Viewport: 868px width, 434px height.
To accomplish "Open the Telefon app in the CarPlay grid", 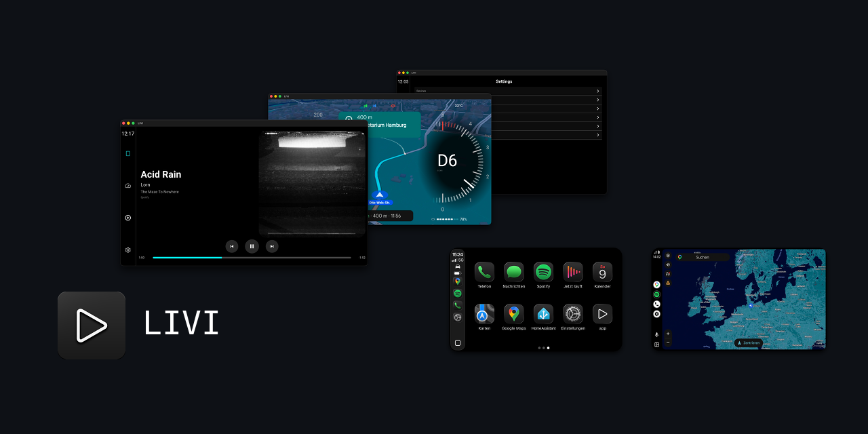I will (484, 272).
